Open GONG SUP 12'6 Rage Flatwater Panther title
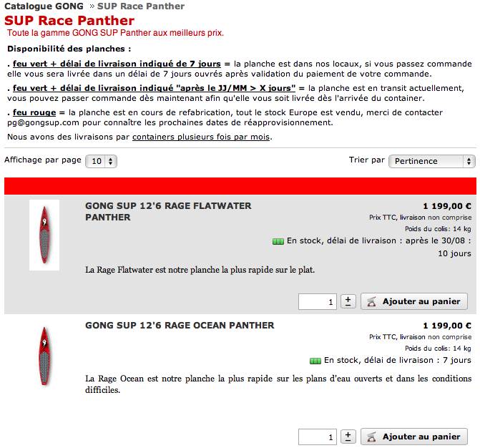The width and height of the screenshot is (480, 448). pos(168,211)
